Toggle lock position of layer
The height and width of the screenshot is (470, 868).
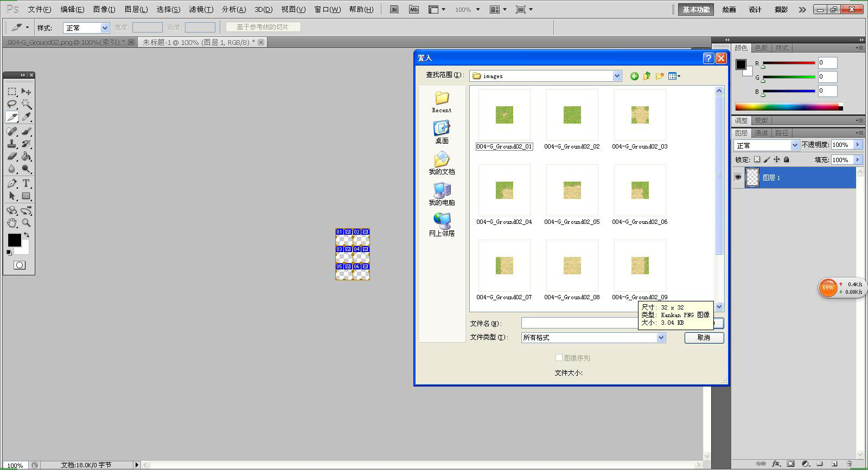(x=776, y=159)
